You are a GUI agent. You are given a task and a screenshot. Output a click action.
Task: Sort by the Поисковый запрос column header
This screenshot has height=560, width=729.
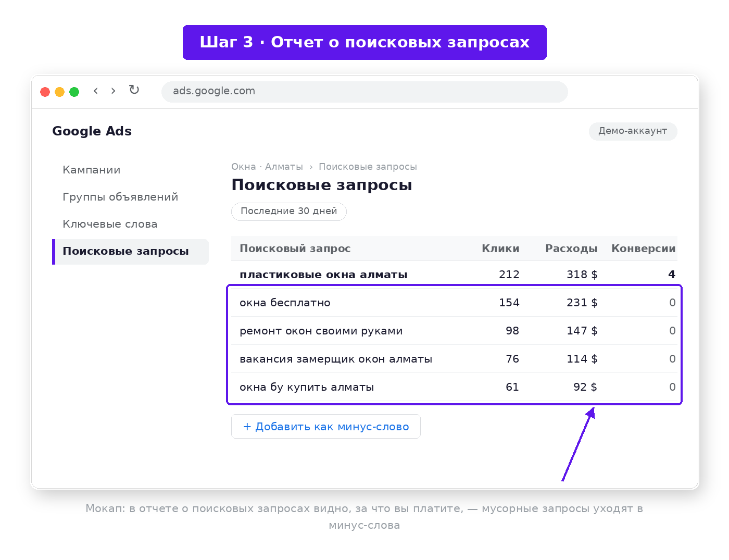coord(295,248)
